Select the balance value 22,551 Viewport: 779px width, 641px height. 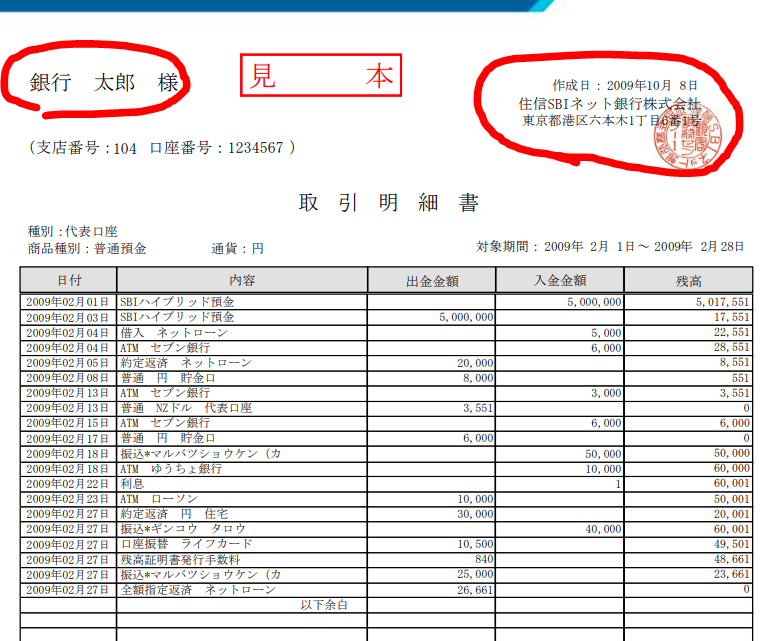732,332
